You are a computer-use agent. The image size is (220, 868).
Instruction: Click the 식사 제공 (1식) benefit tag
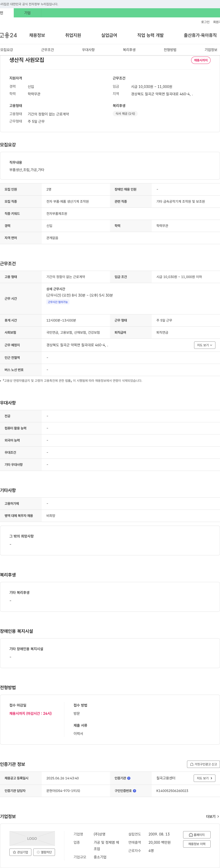click(125, 114)
